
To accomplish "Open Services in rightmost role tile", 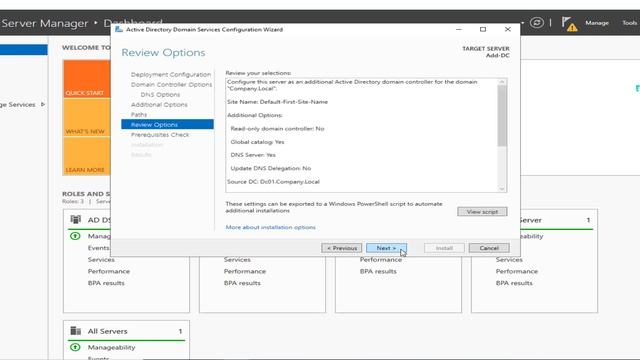I will [509, 260].
